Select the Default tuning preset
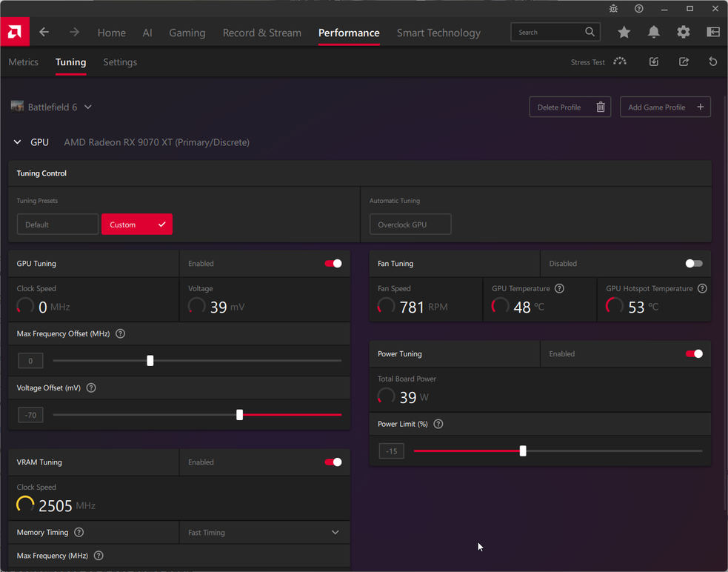This screenshot has width=728, height=572. pyautogui.click(x=58, y=225)
